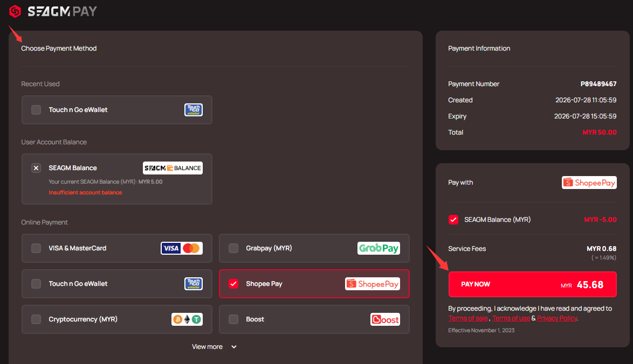The width and height of the screenshot is (633, 364).
Task: Click the Cryptocurrency (MYR) label text
Action: pos(83,319)
